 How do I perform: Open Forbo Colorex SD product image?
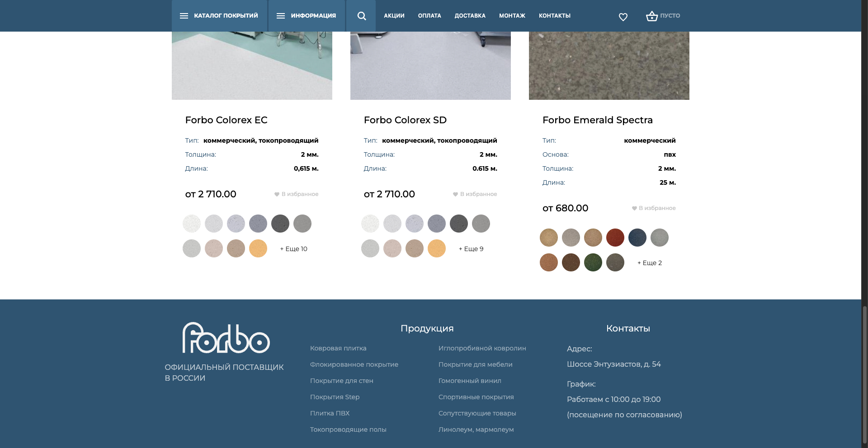pos(430,65)
